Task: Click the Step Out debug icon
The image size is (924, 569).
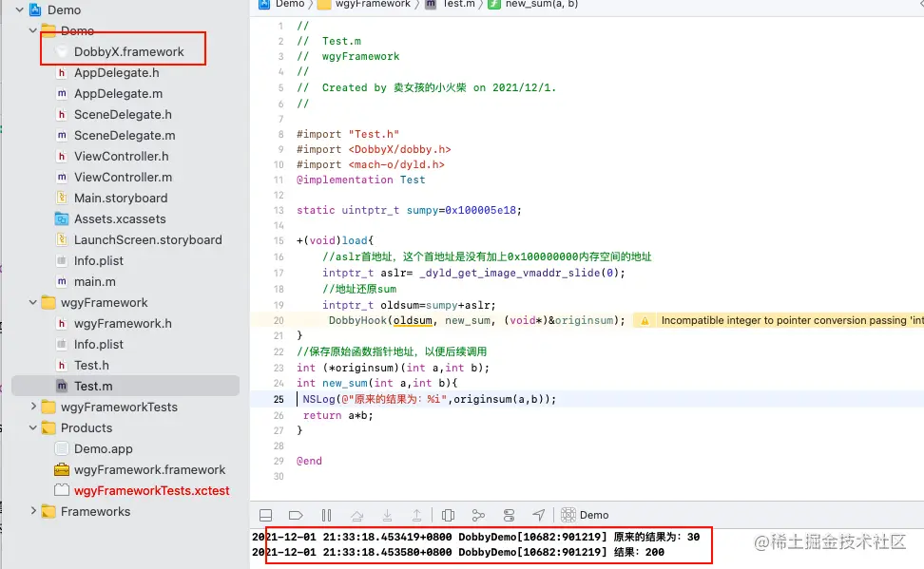Action: (x=416, y=516)
